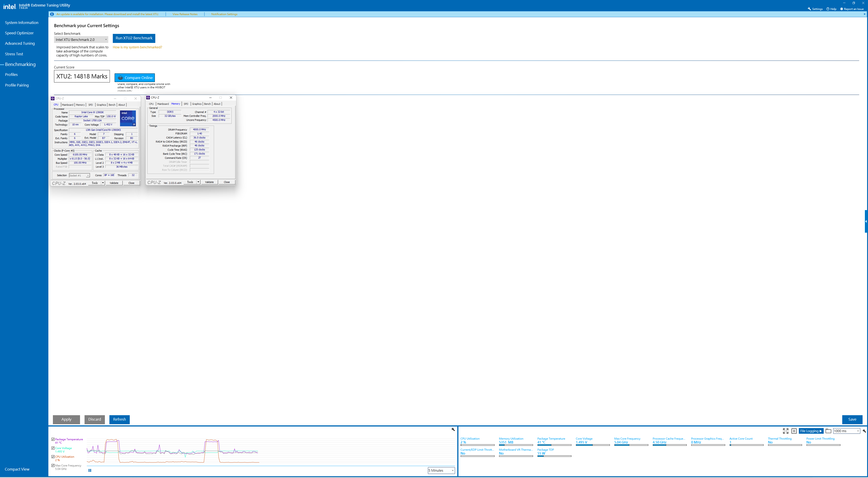The image size is (868, 478).
Task: Click Validate in CPU-Z Memory window
Action: coord(209,182)
